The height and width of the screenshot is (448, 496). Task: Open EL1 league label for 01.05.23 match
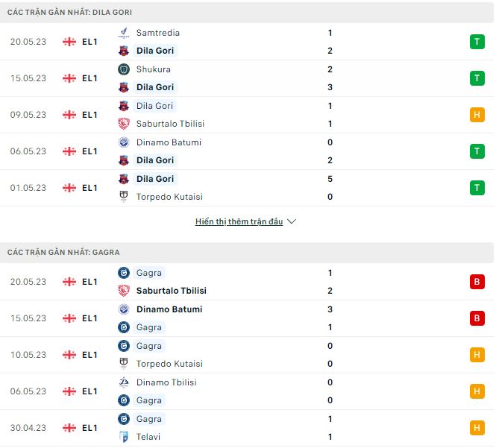click(x=90, y=188)
